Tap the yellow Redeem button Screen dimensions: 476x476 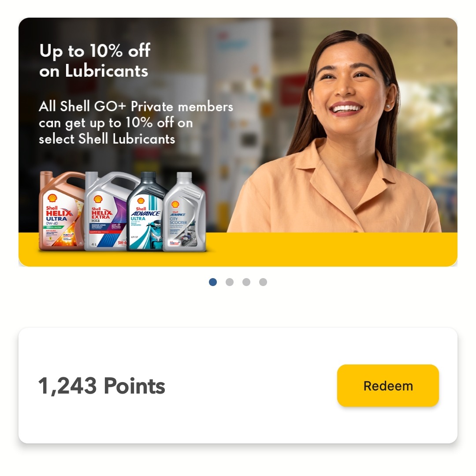click(388, 386)
